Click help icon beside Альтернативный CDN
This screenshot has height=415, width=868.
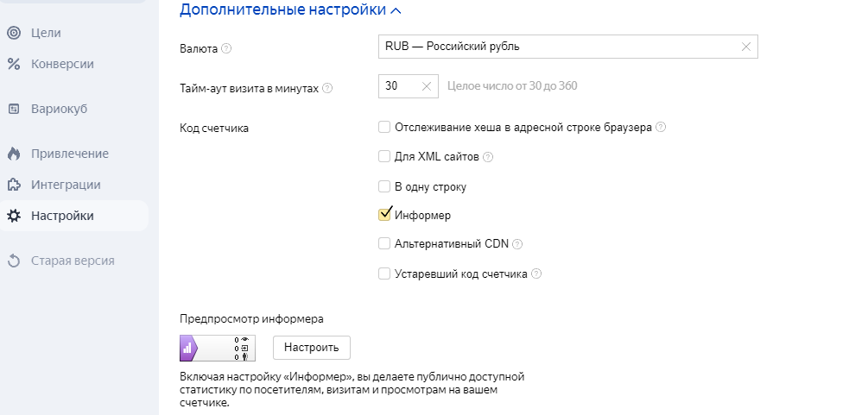coord(517,244)
